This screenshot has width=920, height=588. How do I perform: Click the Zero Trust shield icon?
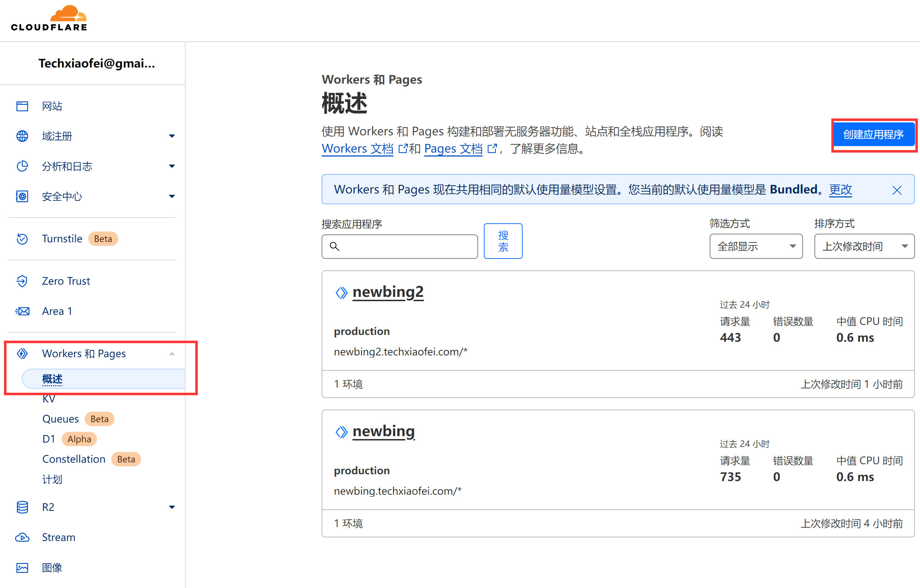22,281
